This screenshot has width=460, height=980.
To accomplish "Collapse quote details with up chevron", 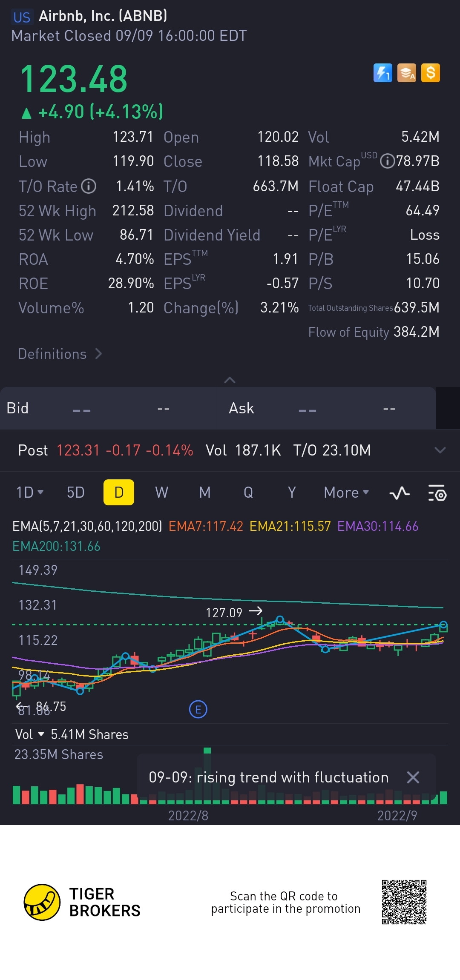I will click(x=230, y=380).
